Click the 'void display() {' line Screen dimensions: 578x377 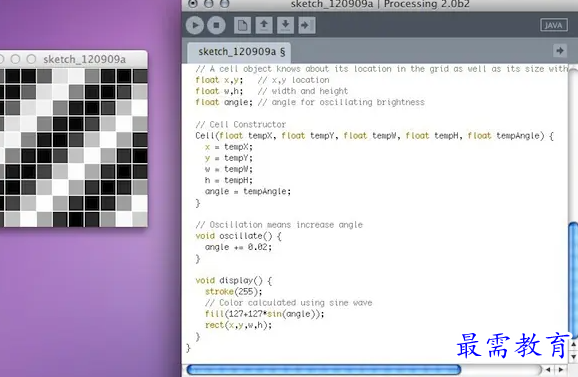[x=234, y=280]
